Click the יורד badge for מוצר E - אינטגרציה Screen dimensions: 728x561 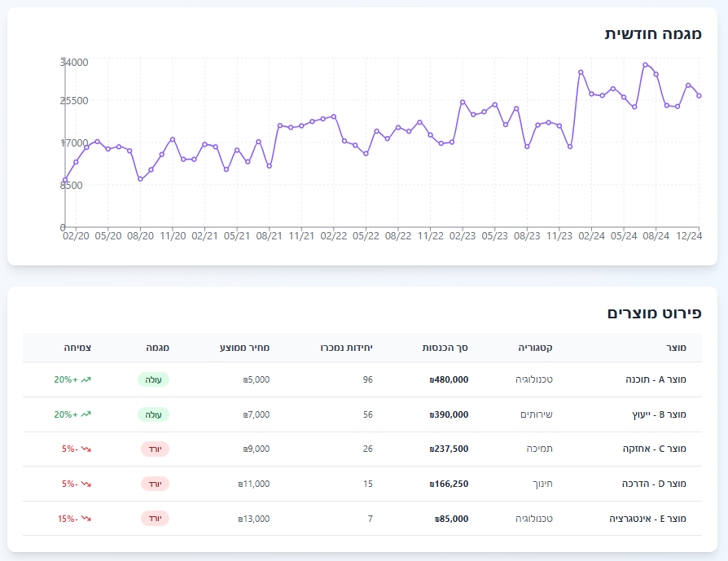(x=153, y=519)
